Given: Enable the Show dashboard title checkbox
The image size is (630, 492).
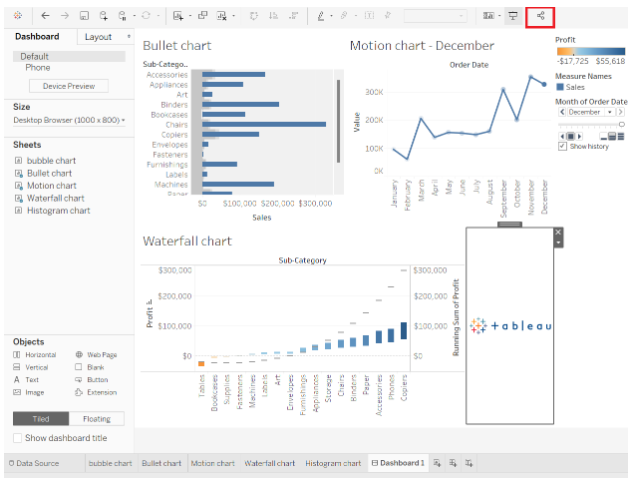Looking at the screenshot, I should click(x=18, y=438).
